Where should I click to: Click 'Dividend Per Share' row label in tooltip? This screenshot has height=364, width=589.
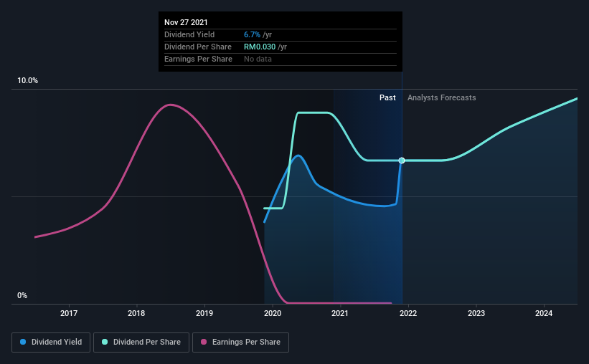click(x=198, y=47)
